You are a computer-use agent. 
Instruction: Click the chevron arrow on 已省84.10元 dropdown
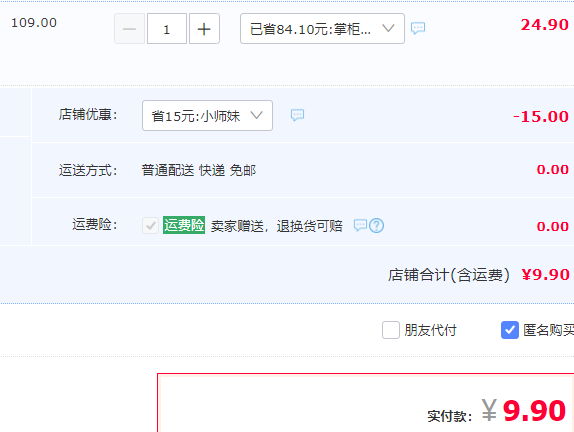[388, 28]
